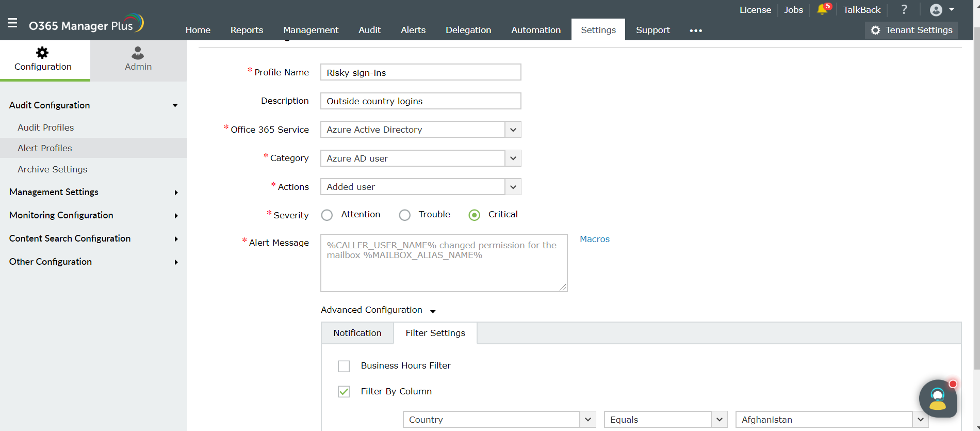The image size is (980, 431).
Task: Open the Equals condition dropdown
Action: tap(666, 420)
